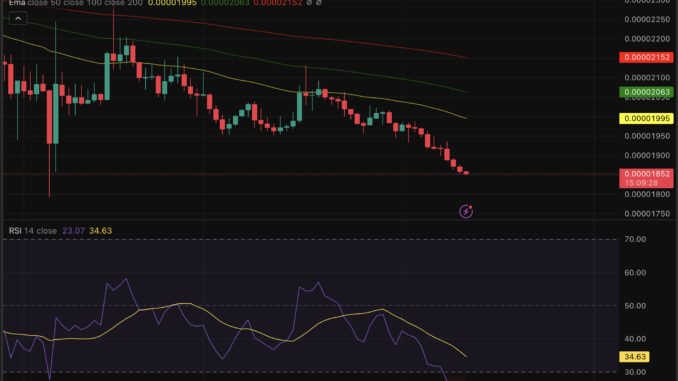Click the 0.00002250 price axis tick

647,19
